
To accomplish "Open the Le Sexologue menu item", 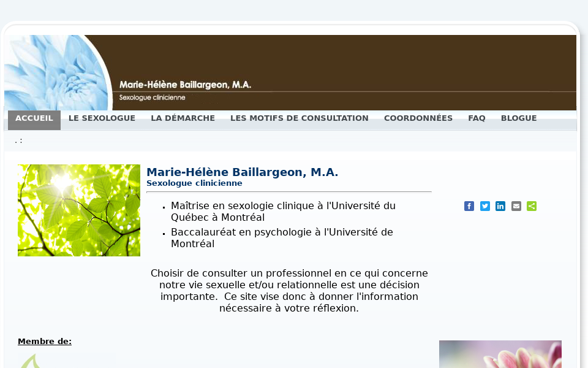I will tap(102, 118).
